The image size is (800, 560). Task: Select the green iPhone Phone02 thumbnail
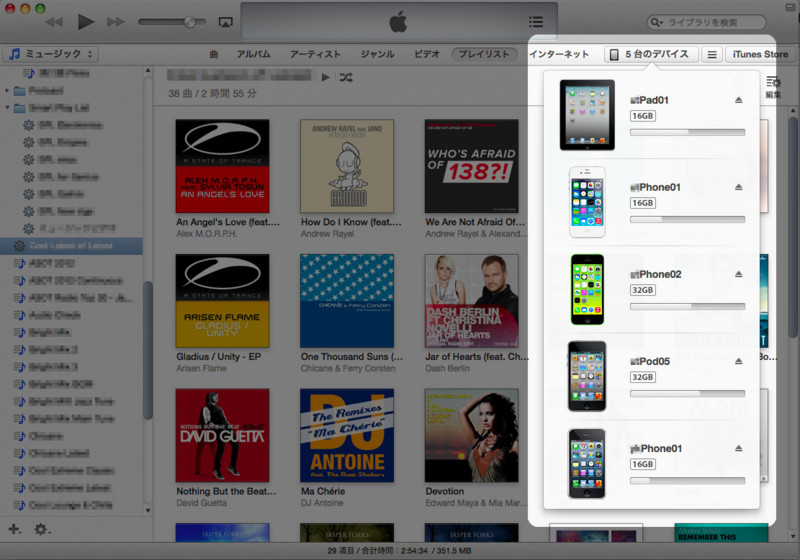click(587, 289)
